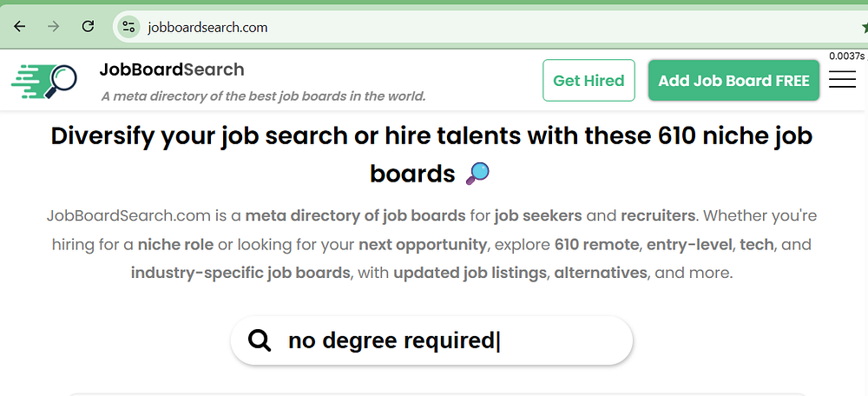Focus the "no degree required" search field
Screen dimensions: 868x396
[x=434, y=340]
